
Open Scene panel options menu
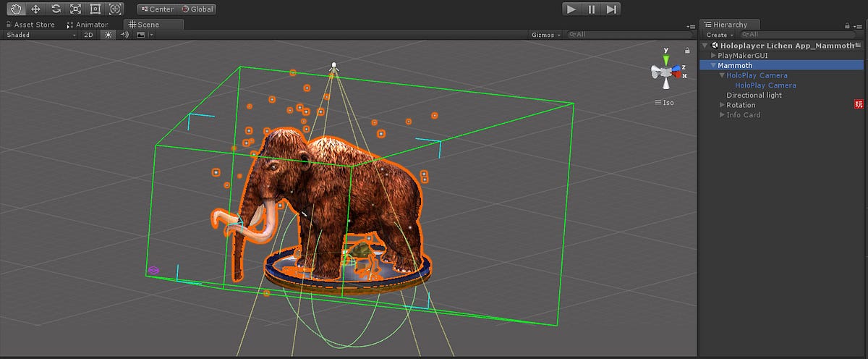tap(691, 26)
